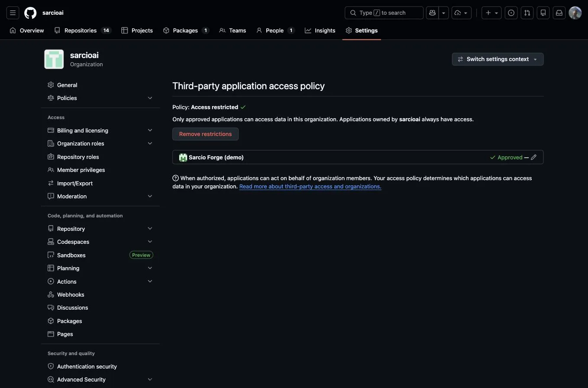Go to GitHub home via Octocat logo
This screenshot has width=588, height=388.
pos(30,13)
